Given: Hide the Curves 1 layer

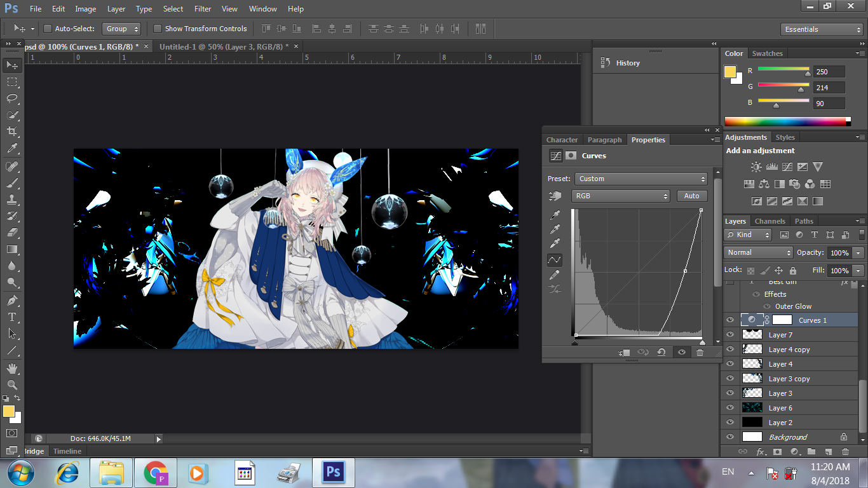Looking at the screenshot, I should pos(729,320).
